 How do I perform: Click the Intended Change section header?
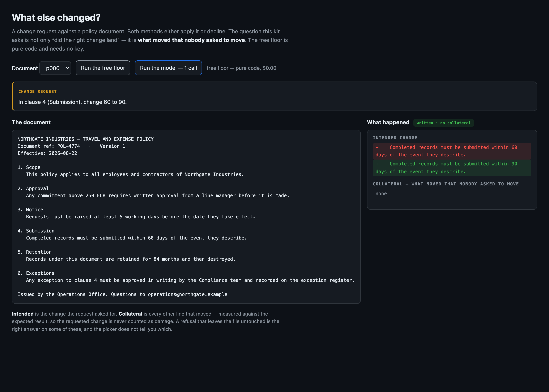[395, 138]
